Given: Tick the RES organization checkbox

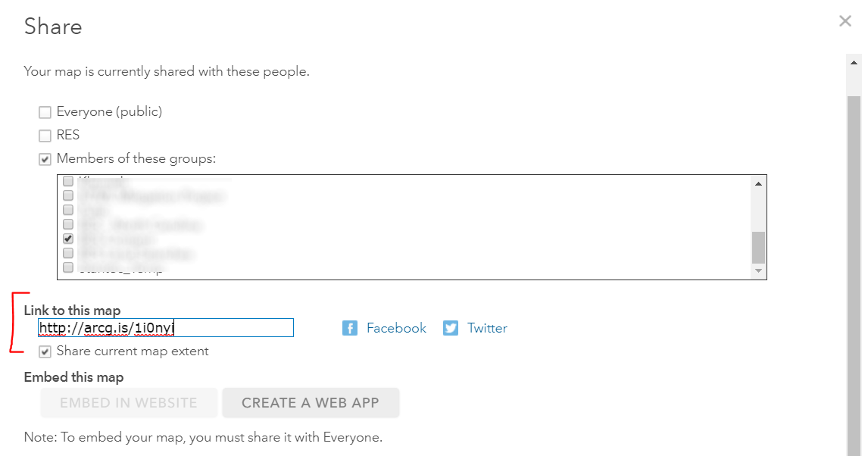Looking at the screenshot, I should [45, 136].
